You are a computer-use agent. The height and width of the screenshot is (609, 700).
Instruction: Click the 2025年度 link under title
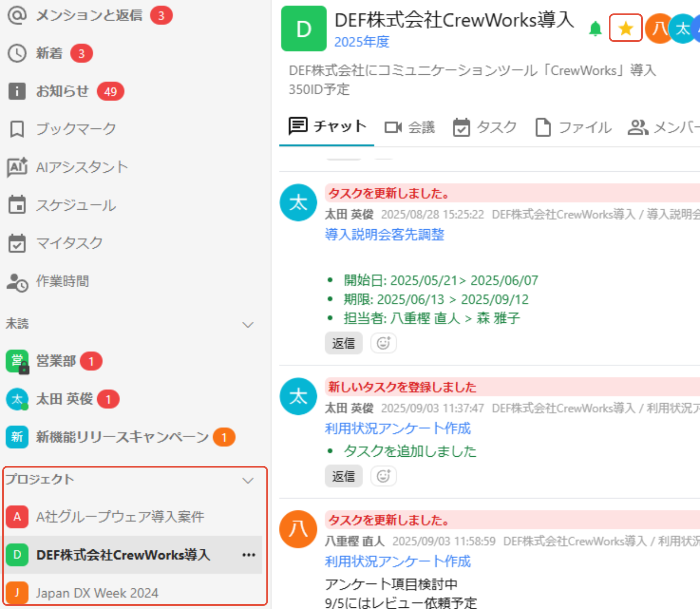coord(362,42)
